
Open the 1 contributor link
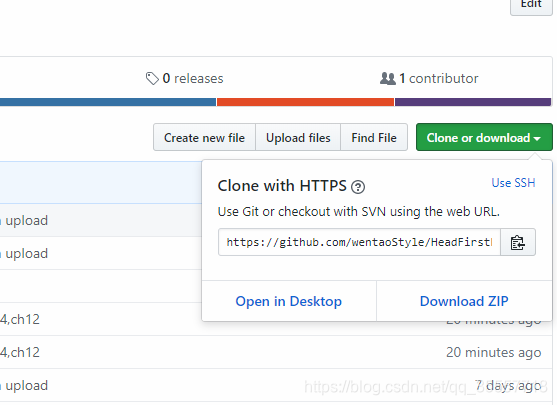(429, 79)
